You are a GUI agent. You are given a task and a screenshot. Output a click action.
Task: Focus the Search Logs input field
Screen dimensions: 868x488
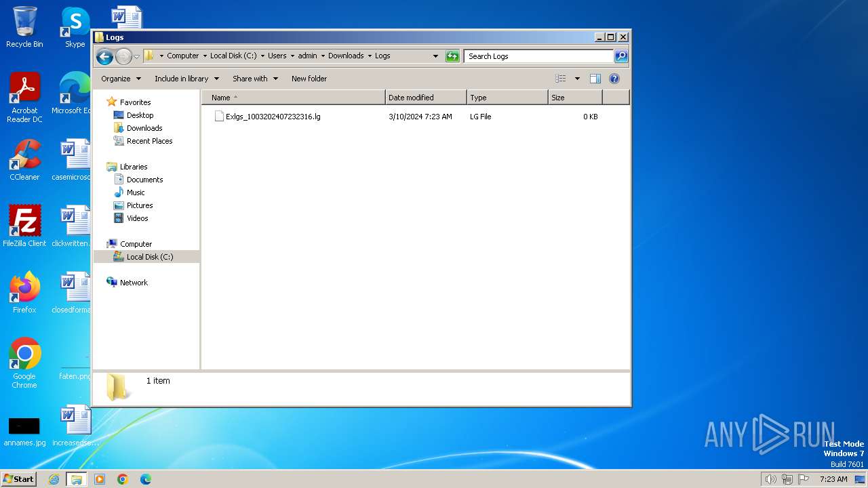click(x=539, y=56)
